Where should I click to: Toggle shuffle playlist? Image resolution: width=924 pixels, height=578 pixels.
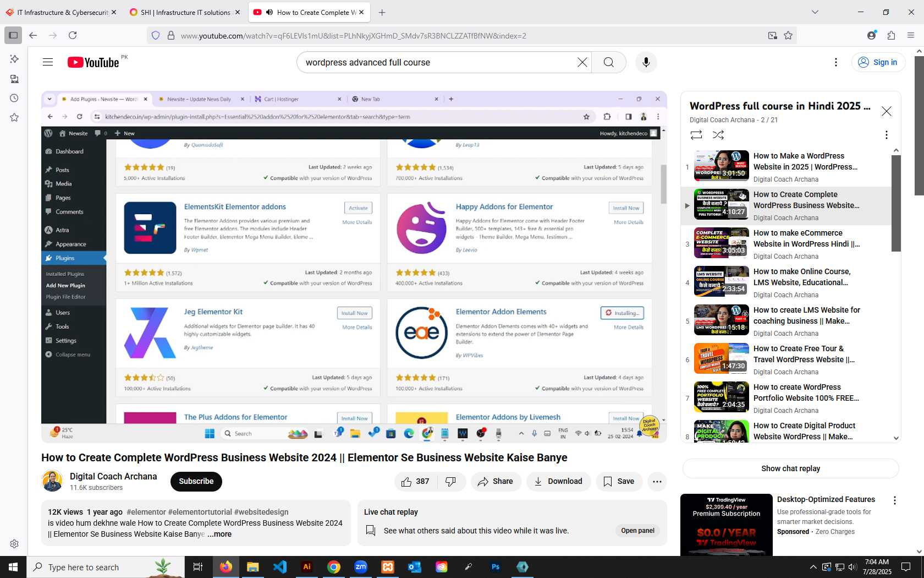point(718,135)
